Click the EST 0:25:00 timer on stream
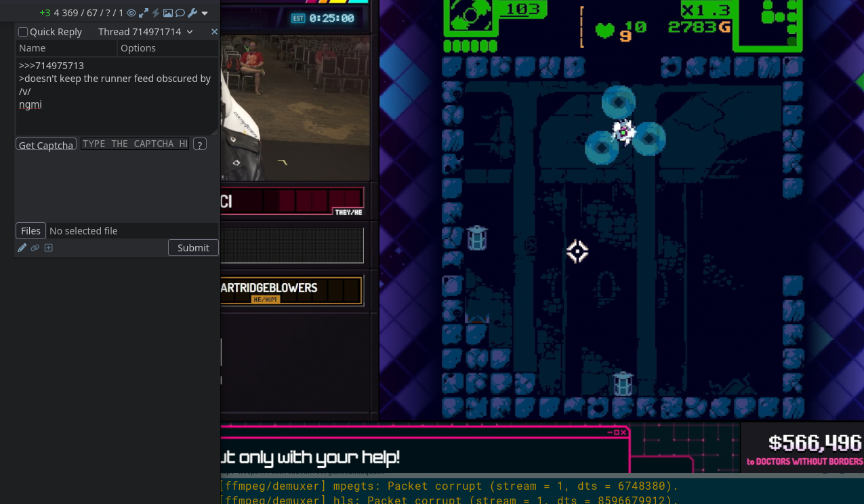The width and height of the screenshot is (864, 504). click(323, 18)
